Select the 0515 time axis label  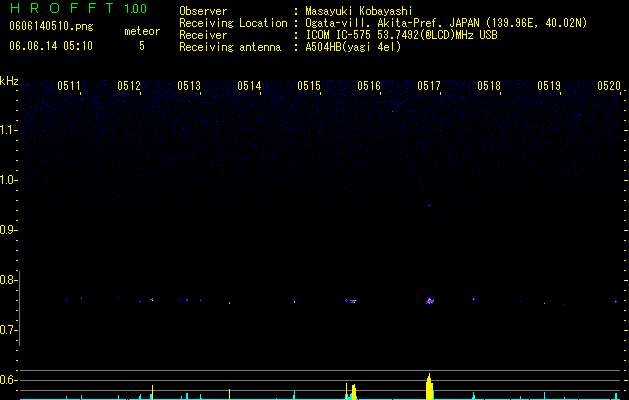[309, 86]
